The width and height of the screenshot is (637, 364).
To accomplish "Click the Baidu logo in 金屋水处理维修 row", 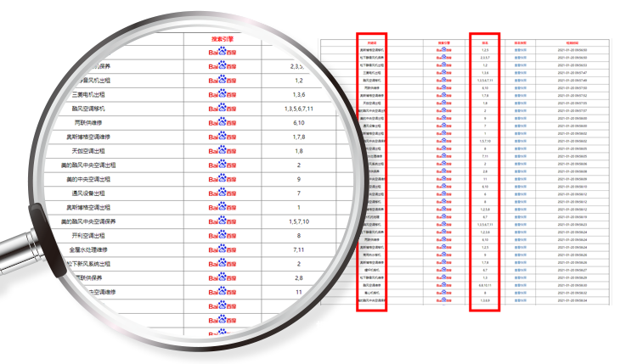I will click(x=223, y=249).
